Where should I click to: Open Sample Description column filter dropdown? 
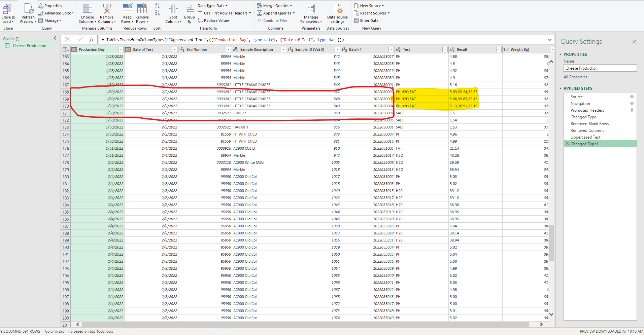tap(283, 49)
